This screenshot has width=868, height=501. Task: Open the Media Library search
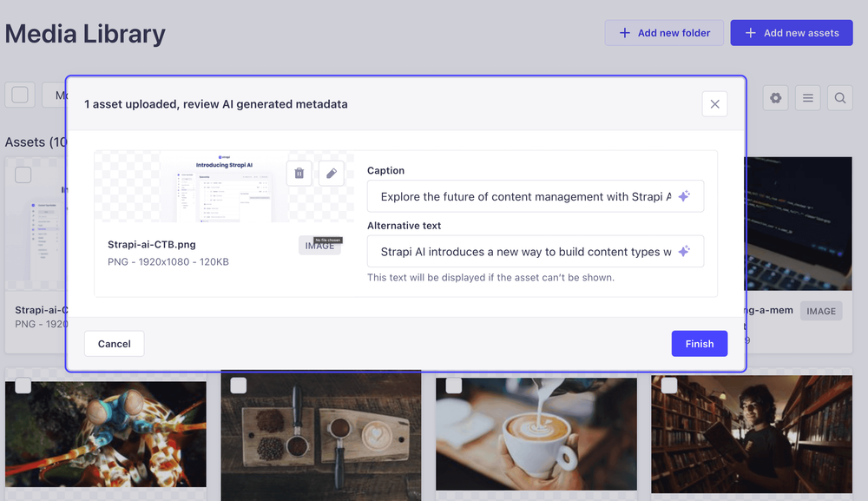[839, 98]
